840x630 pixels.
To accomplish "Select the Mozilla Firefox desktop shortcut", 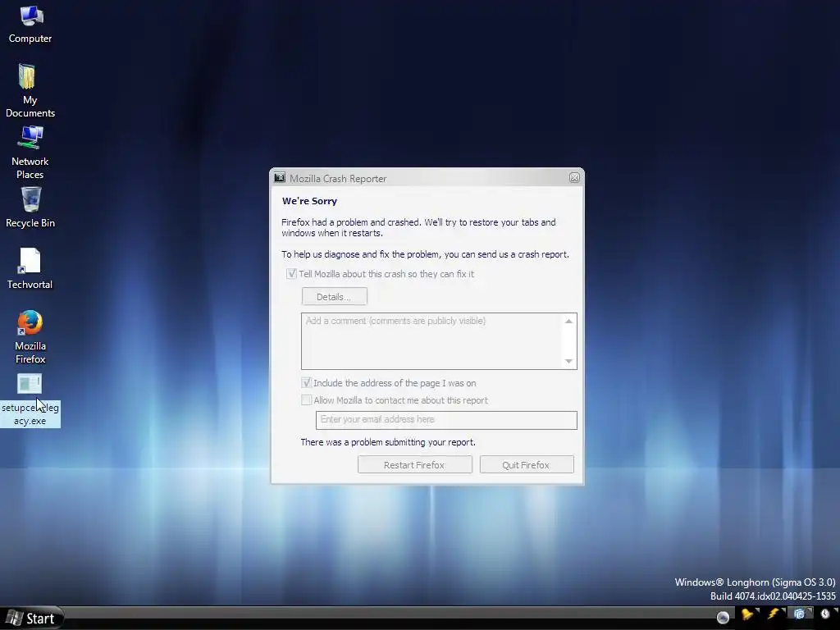I will 30,336.
